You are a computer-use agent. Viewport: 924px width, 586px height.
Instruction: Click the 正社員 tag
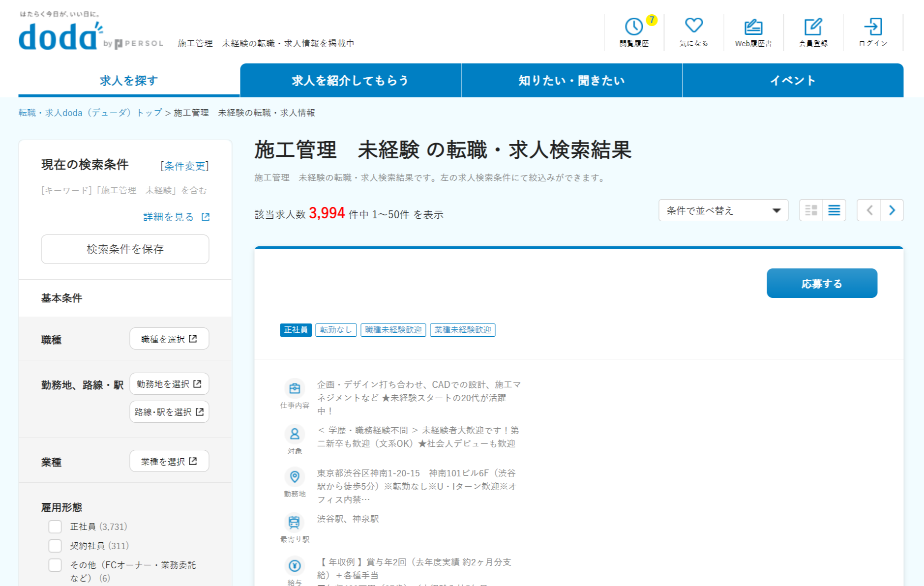click(296, 330)
